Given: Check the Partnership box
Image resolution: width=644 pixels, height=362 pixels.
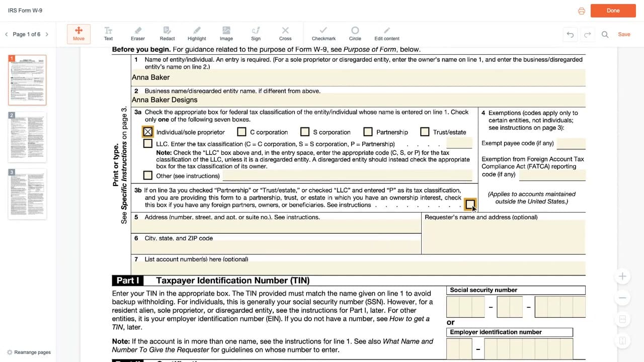Looking at the screenshot, I should tap(368, 132).
